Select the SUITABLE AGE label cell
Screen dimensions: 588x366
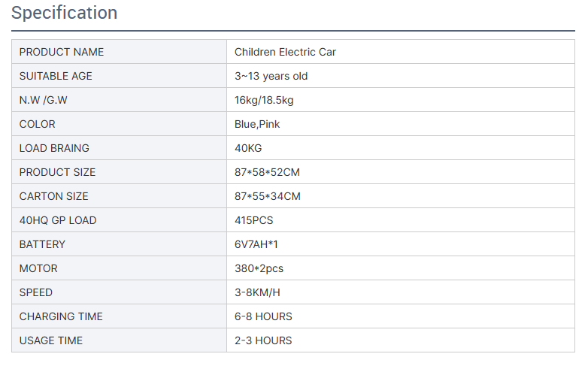click(56, 76)
